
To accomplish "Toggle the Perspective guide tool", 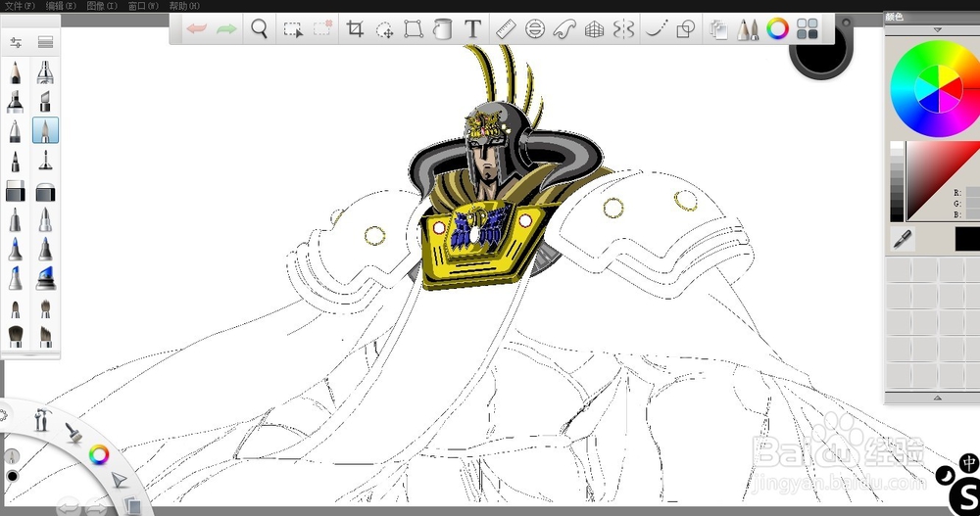I will pyautogui.click(x=594, y=29).
